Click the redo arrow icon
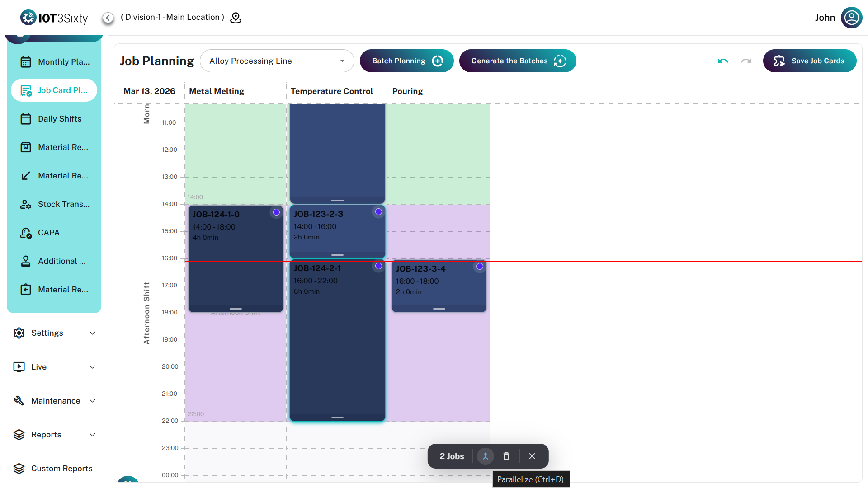The height and width of the screenshot is (488, 868). tap(746, 61)
